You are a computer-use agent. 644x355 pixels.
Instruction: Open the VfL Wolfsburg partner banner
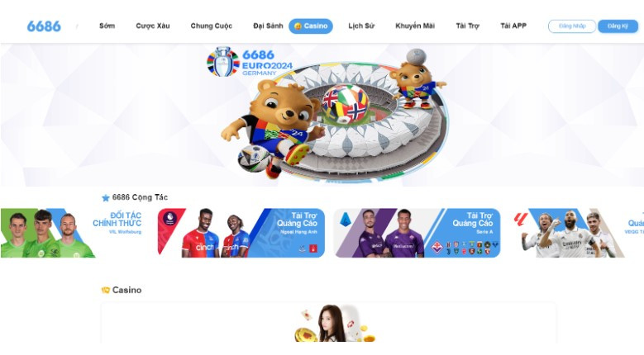(72, 233)
